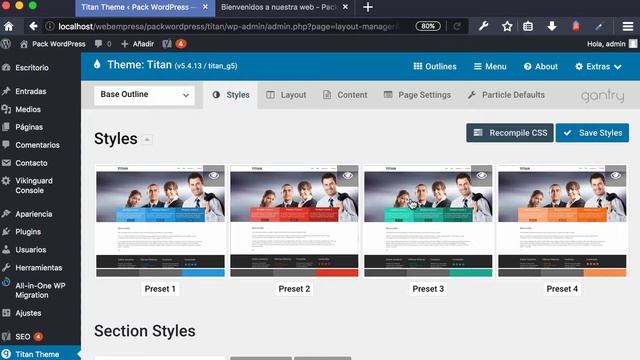Open Outlines in the Gantry header
640x360 pixels.
[x=435, y=67]
